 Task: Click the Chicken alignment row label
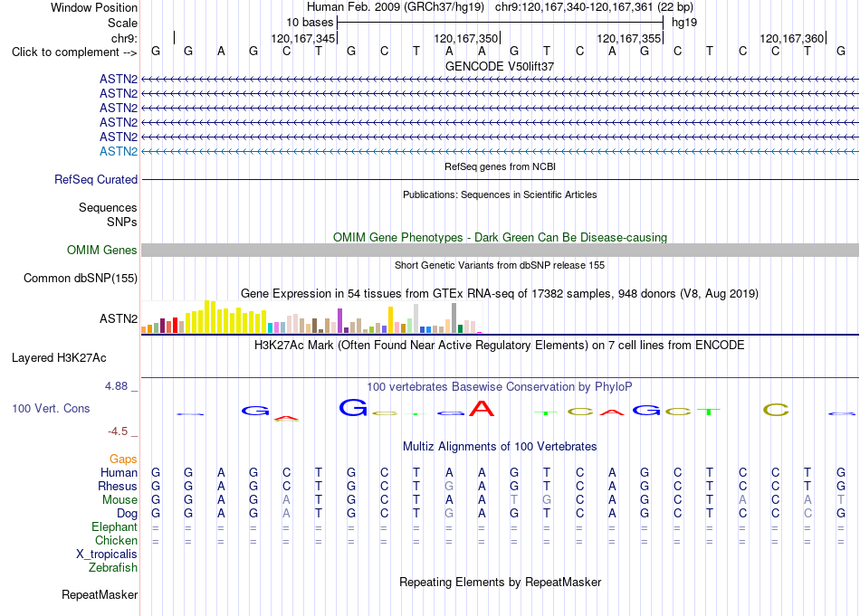pos(116,540)
